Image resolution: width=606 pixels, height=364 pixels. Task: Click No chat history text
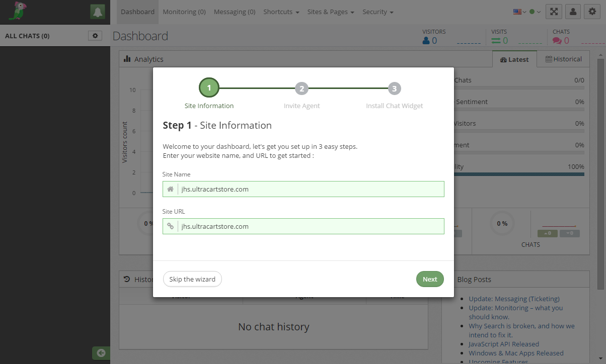(274, 327)
